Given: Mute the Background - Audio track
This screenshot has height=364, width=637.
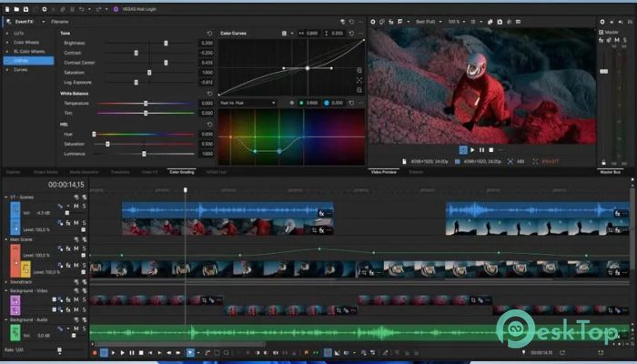Looking at the screenshot, I should (76, 329).
